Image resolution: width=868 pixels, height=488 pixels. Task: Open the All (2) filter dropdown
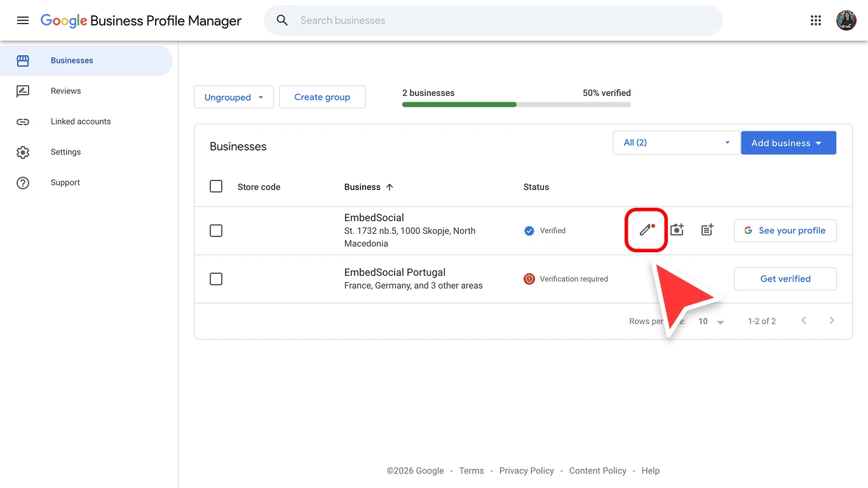point(675,142)
